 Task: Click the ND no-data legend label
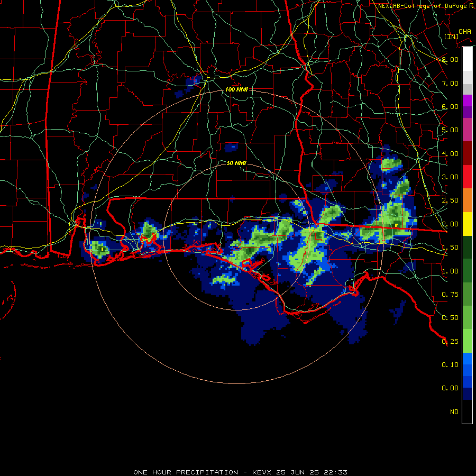point(454,412)
